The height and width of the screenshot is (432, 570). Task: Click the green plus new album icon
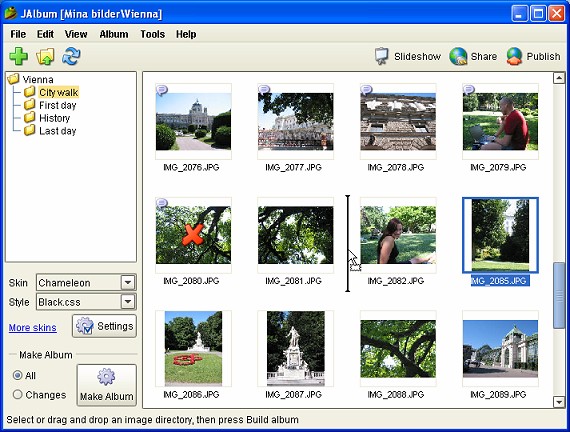coord(19,56)
